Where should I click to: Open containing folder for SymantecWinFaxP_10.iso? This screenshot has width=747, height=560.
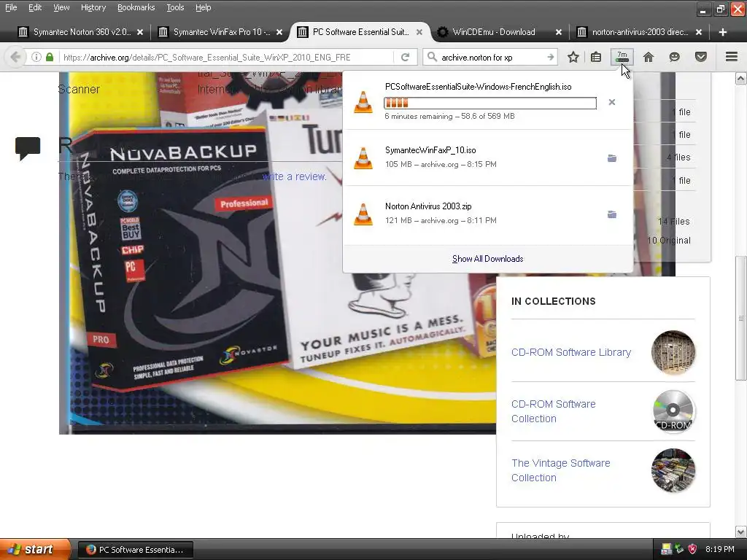pyautogui.click(x=612, y=158)
